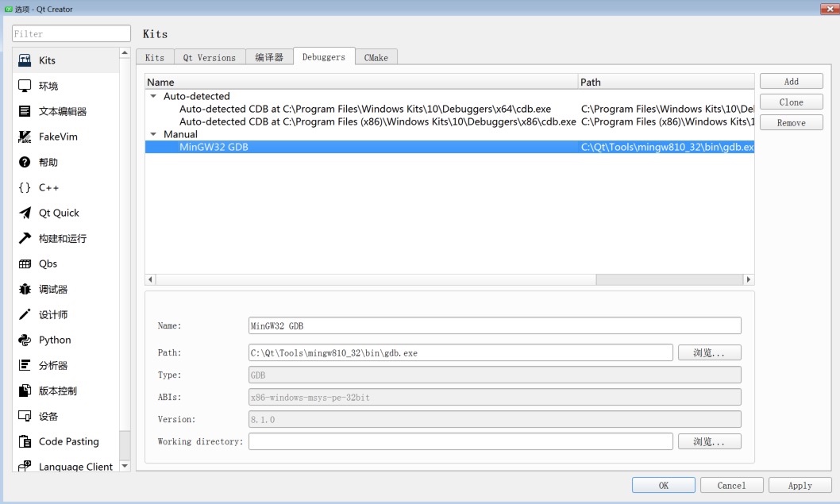This screenshot has width=840, height=504.
Task: Switch to the CMake tab
Action: (376, 57)
